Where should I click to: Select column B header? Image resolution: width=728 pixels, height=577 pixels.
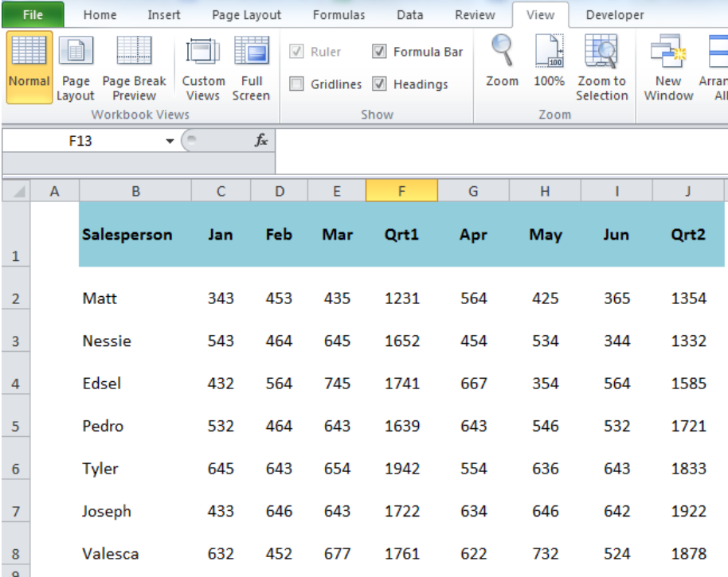pyautogui.click(x=135, y=191)
